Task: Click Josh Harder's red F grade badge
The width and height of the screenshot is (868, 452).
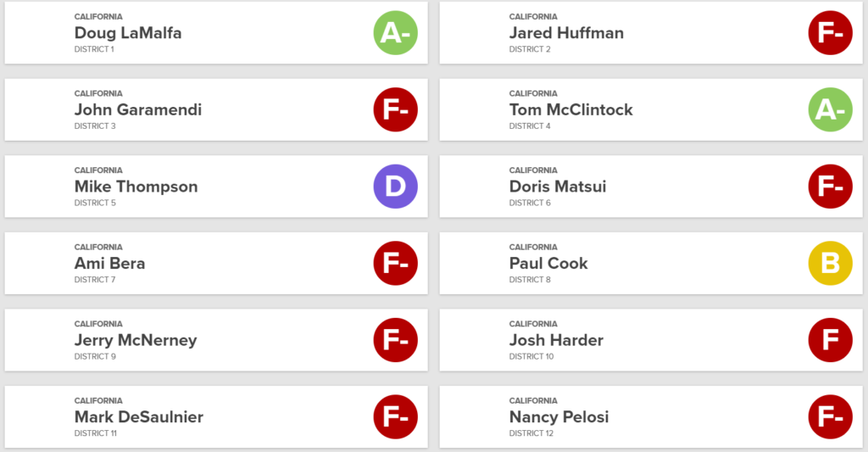Action: [830, 340]
